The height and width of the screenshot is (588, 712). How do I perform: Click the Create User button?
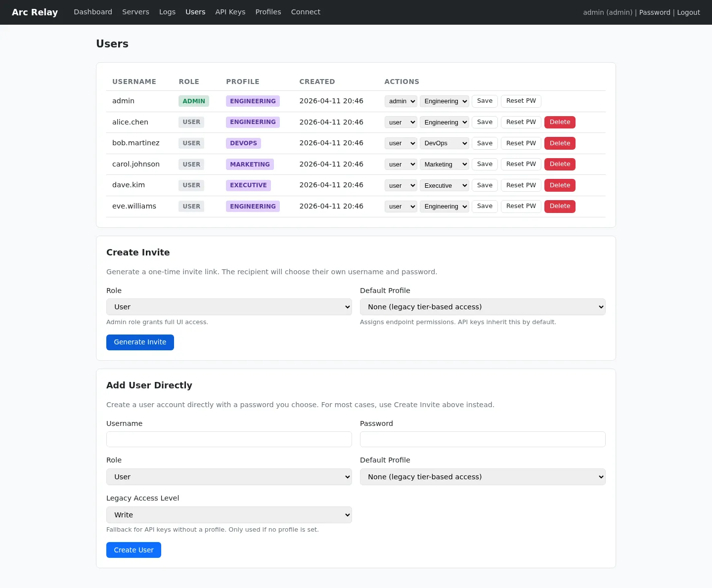tap(133, 550)
